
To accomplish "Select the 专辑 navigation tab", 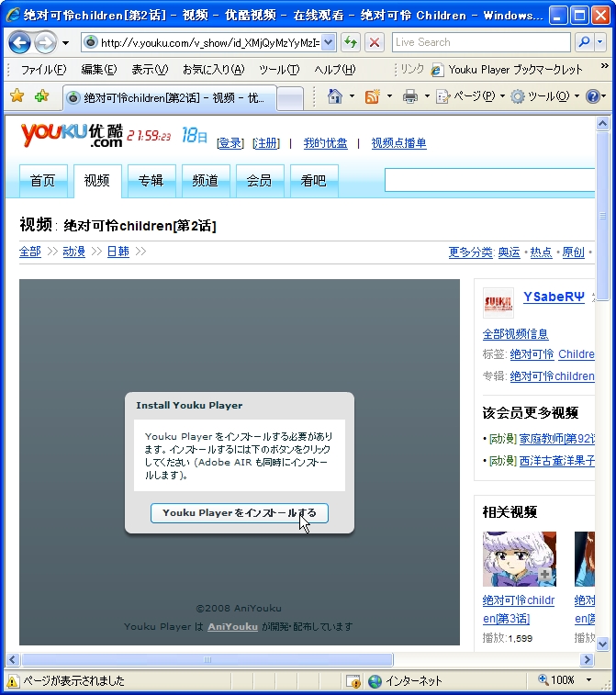I will click(151, 181).
